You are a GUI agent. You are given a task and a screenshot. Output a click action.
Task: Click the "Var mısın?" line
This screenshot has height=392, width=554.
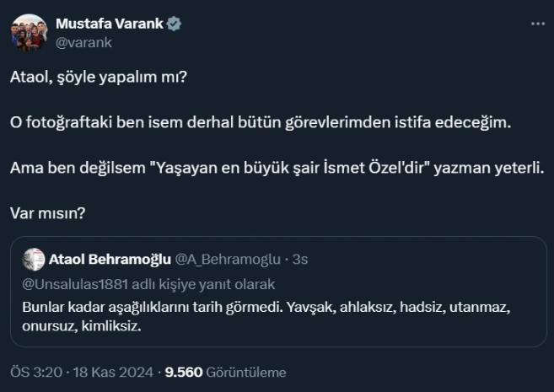[x=47, y=212]
